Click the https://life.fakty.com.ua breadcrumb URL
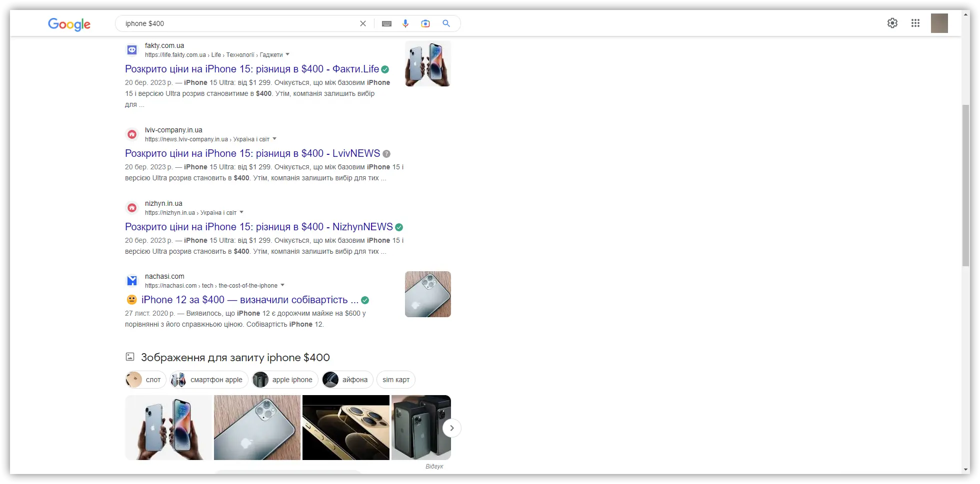The width and height of the screenshot is (980, 484). point(214,55)
